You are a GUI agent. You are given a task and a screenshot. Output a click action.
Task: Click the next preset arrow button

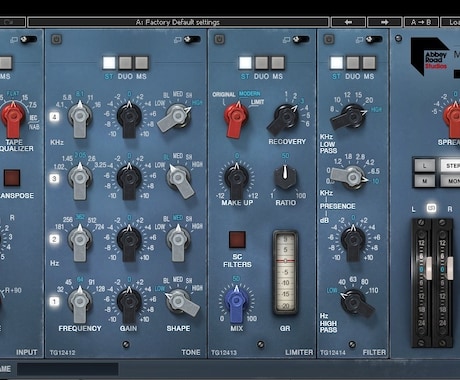click(384, 22)
